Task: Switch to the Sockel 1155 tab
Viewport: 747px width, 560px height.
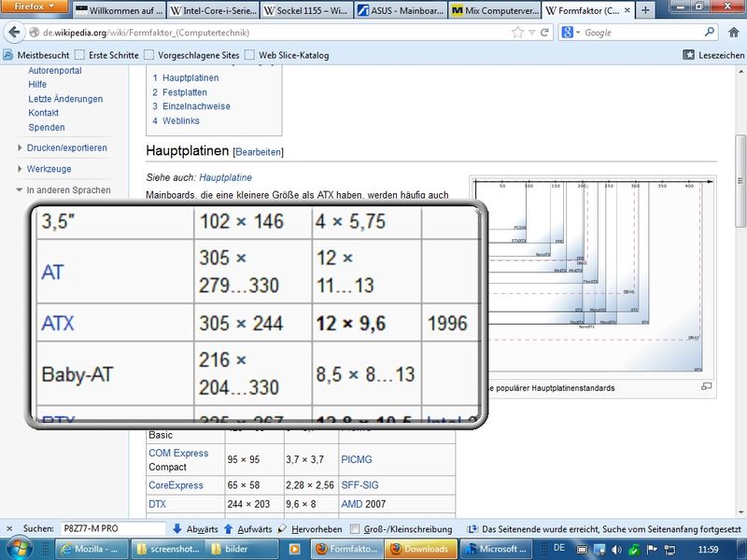Action: pyautogui.click(x=304, y=11)
